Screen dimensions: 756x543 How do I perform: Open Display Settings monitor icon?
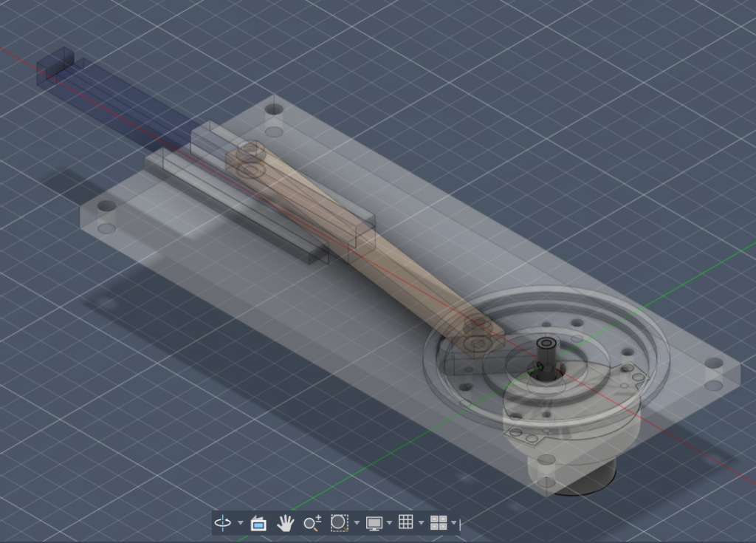point(374,523)
